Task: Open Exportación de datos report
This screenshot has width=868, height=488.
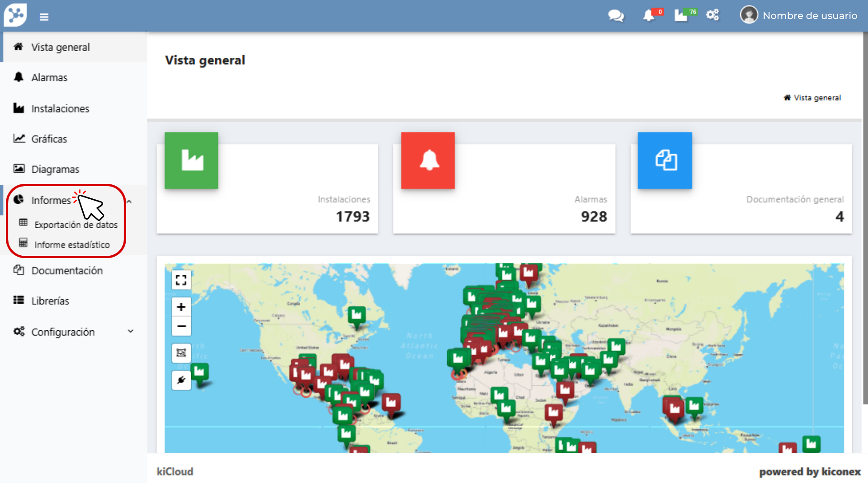Action: click(75, 225)
